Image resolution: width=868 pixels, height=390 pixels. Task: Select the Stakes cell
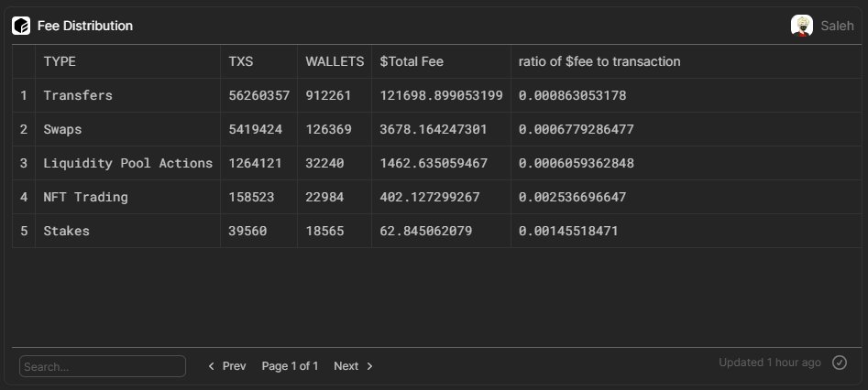66,231
